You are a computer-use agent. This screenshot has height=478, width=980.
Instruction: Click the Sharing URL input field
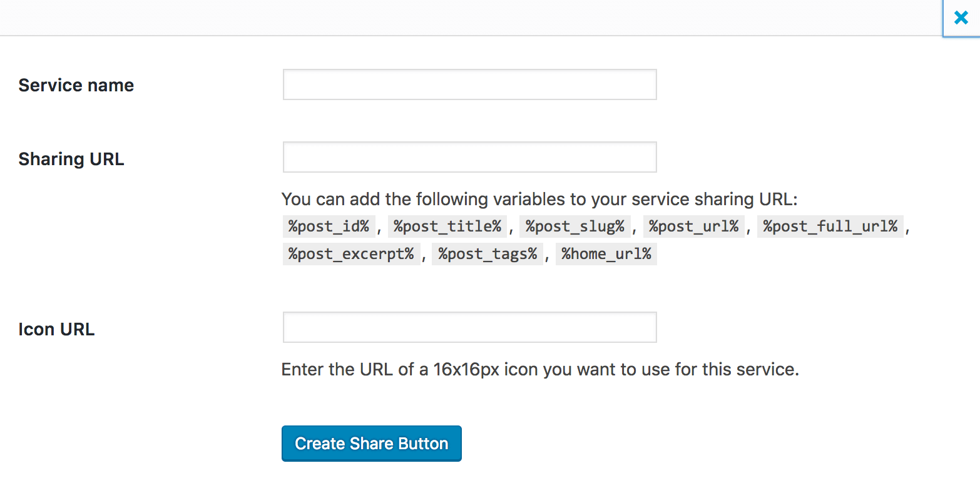click(469, 157)
